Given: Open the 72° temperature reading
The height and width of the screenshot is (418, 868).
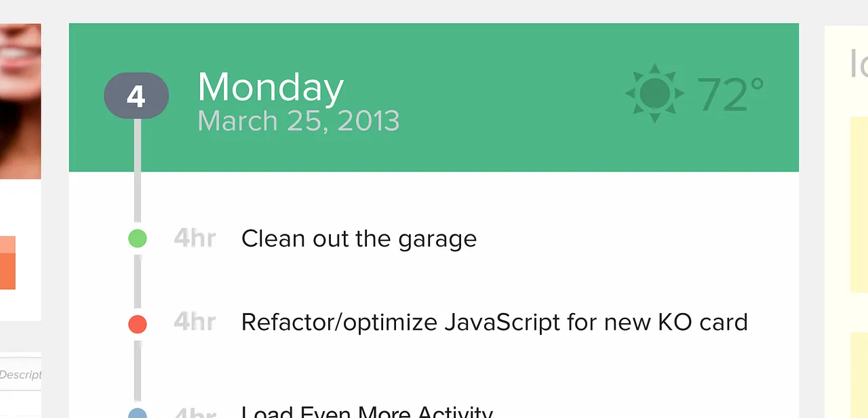Looking at the screenshot, I should pyautogui.click(x=731, y=94).
